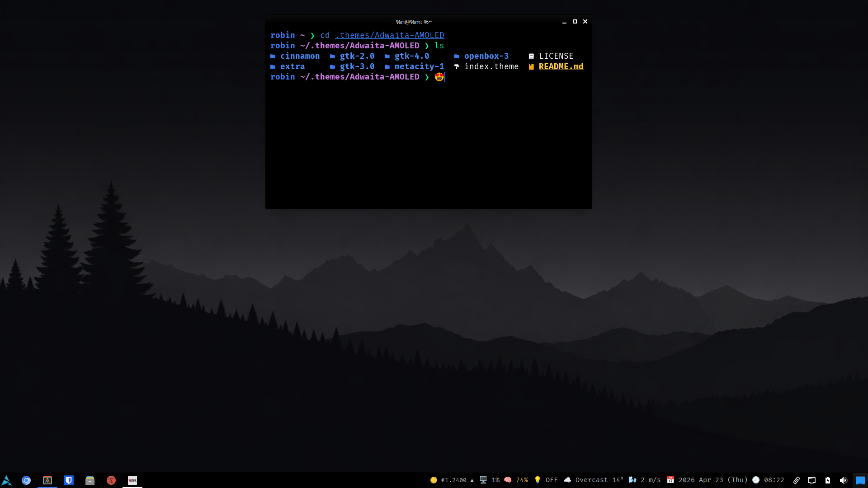The image size is (868, 488).
Task: Click the 74% memory value
Action: [522, 480]
